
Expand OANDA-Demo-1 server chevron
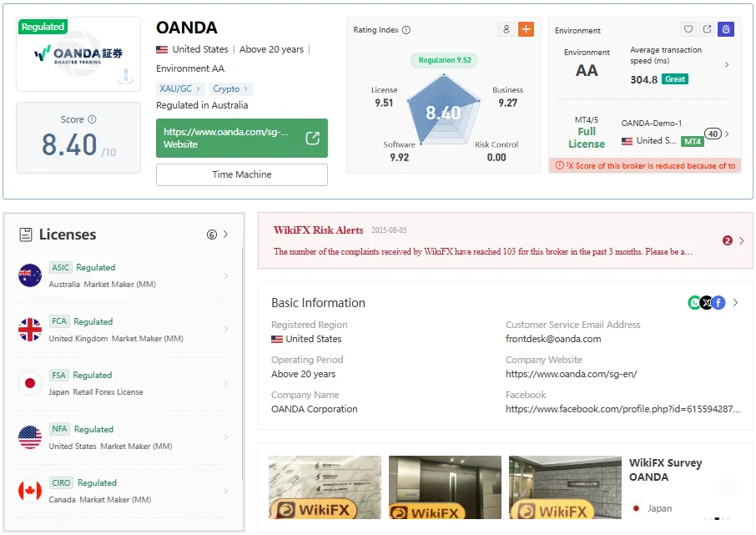click(727, 134)
